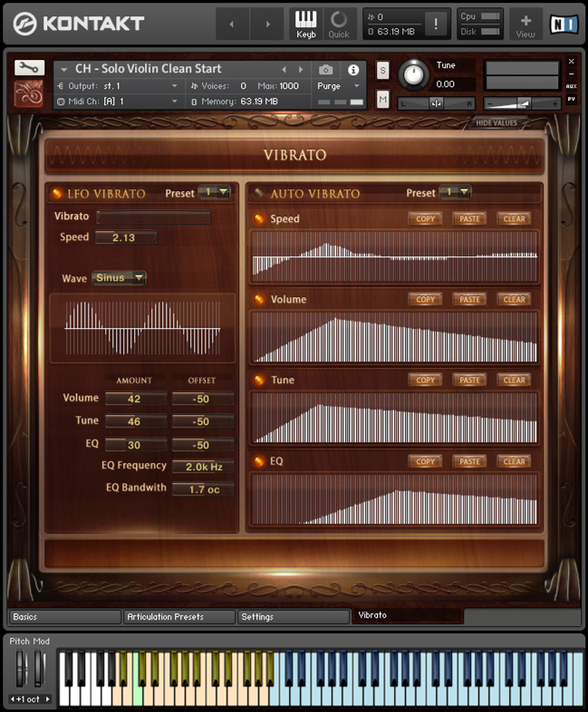Open the View add menu
Image resolution: width=588 pixels, height=712 pixels.
click(x=525, y=24)
